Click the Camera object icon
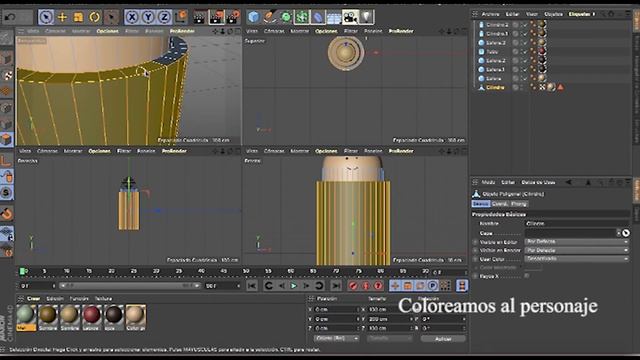Screen dimensions: 640x360 coord(350,17)
